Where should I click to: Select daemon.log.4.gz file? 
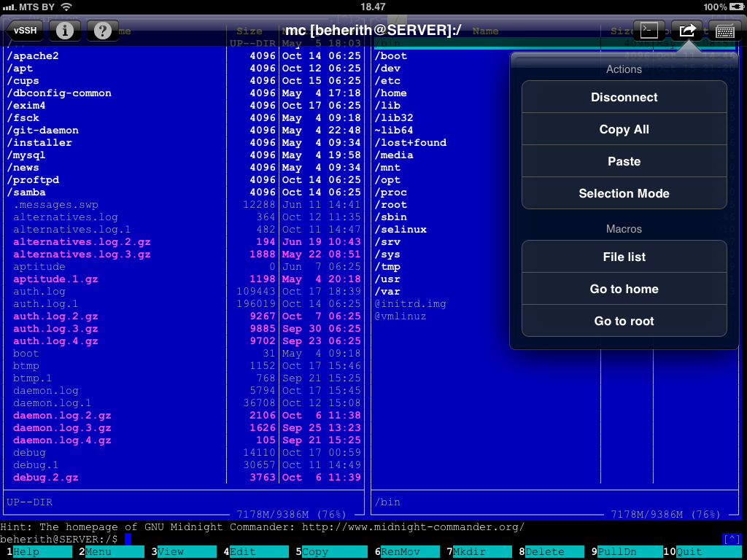[x=184, y=440]
